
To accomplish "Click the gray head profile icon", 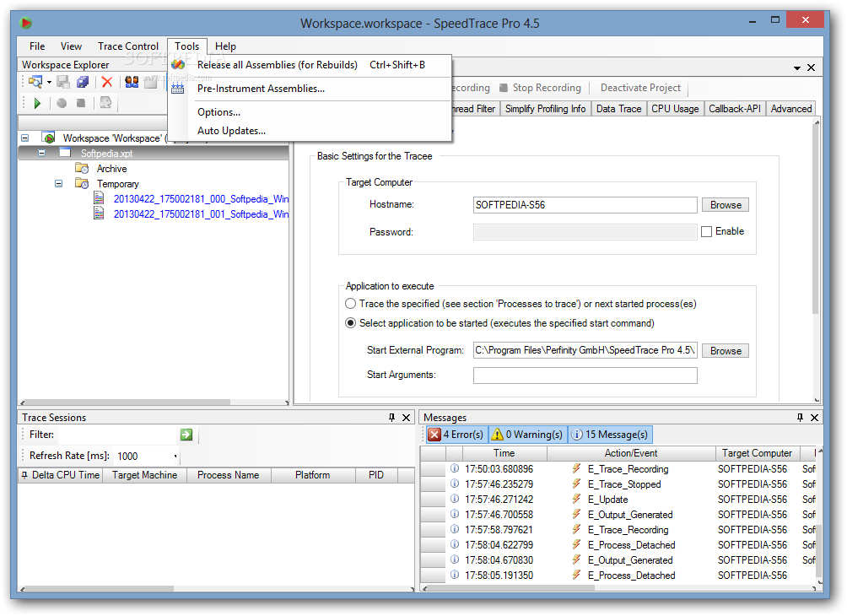I will (105, 103).
